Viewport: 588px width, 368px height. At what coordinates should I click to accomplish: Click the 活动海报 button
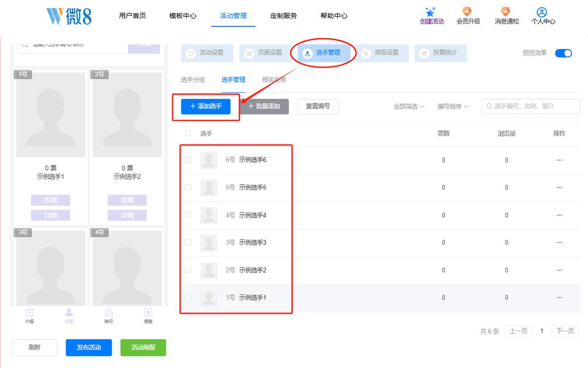pyautogui.click(x=143, y=347)
